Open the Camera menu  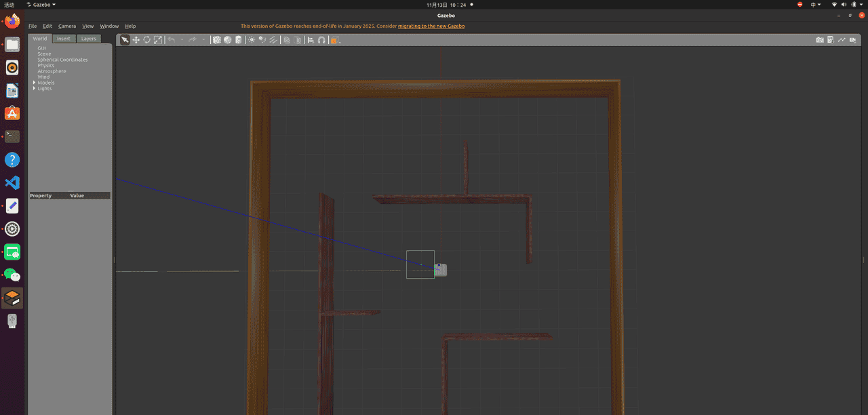(x=67, y=26)
